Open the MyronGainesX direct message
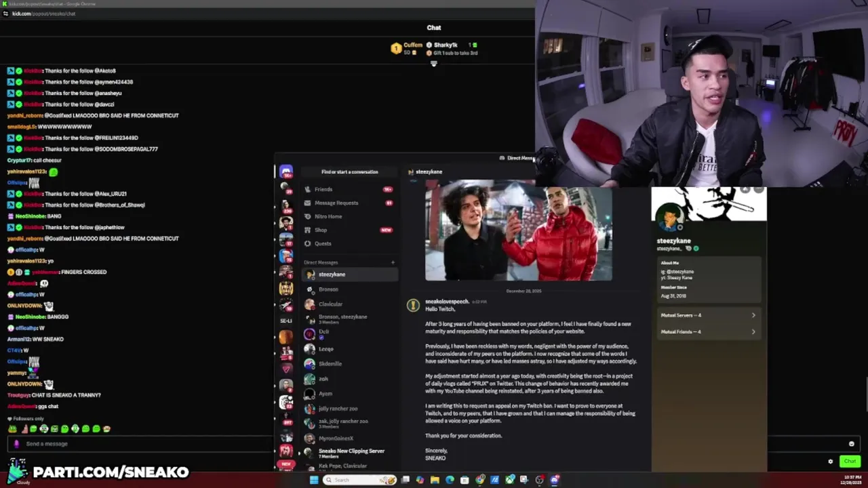 350,439
